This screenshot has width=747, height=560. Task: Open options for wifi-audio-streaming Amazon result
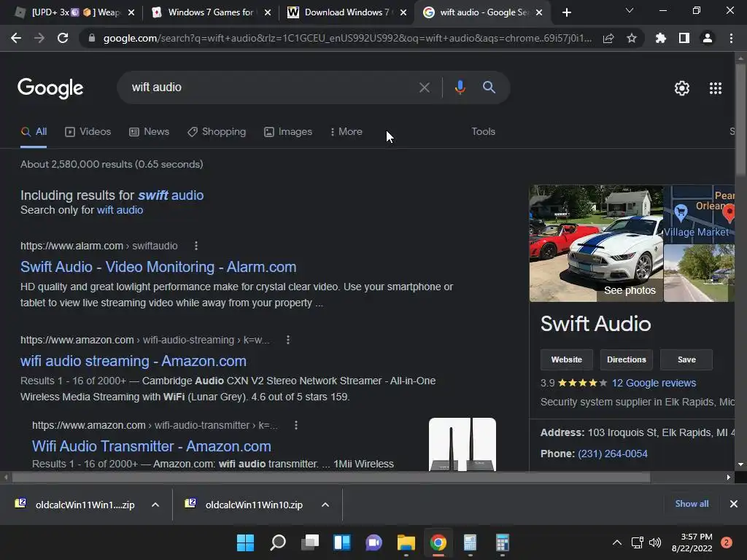[x=287, y=340]
